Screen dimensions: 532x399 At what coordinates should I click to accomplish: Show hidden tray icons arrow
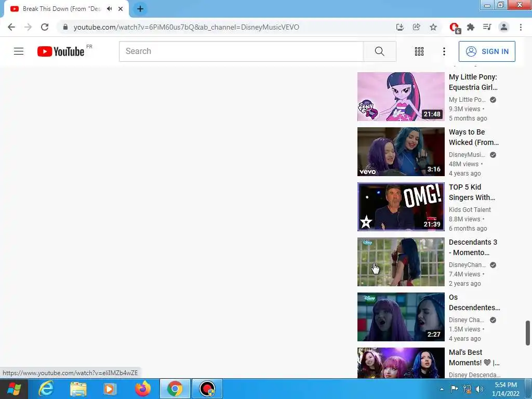pos(442,389)
